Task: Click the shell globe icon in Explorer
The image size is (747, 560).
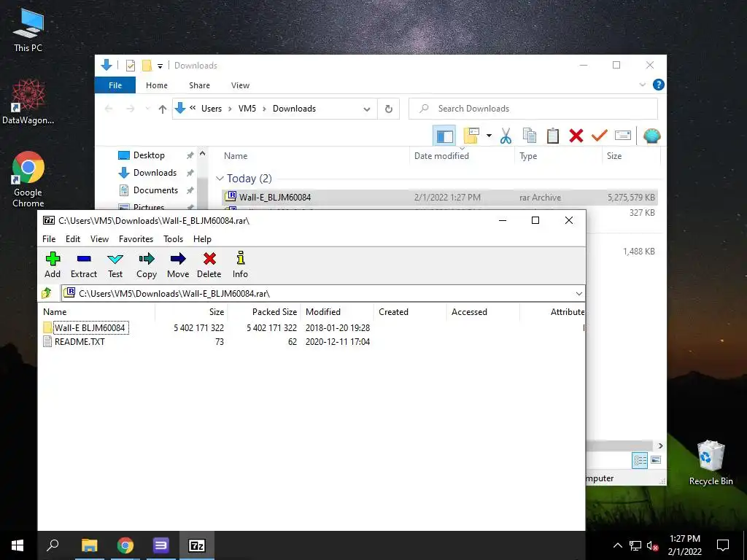Action: pyautogui.click(x=651, y=136)
